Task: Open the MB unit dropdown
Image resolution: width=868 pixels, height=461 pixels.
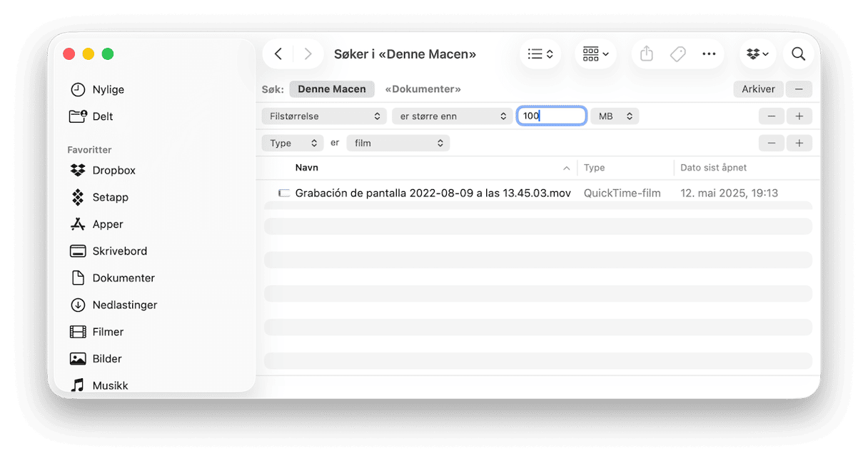Action: click(614, 116)
